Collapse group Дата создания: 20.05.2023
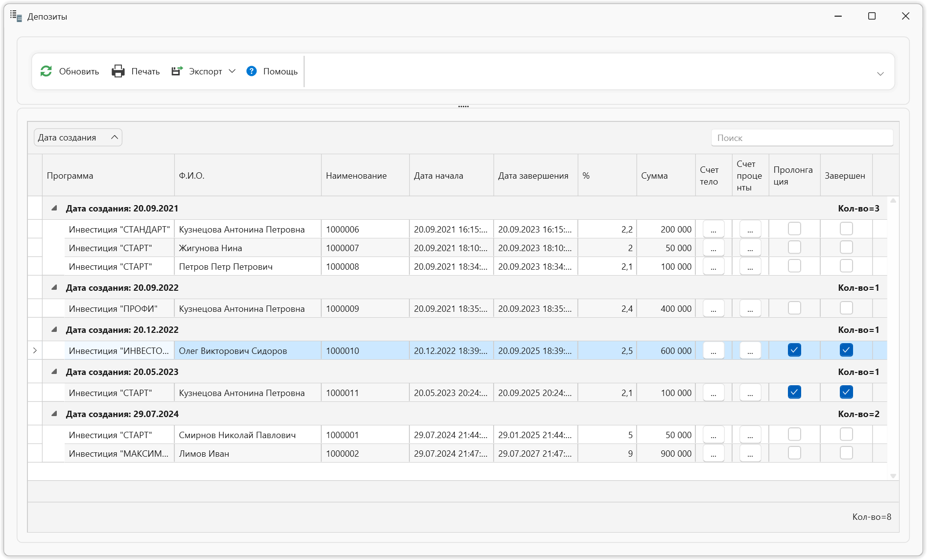927x560 pixels. pyautogui.click(x=54, y=372)
